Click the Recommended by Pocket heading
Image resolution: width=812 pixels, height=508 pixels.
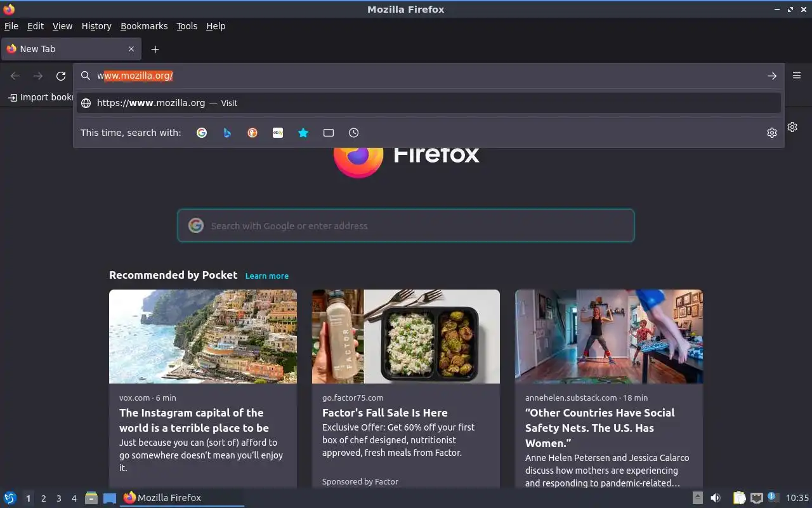pyautogui.click(x=173, y=275)
